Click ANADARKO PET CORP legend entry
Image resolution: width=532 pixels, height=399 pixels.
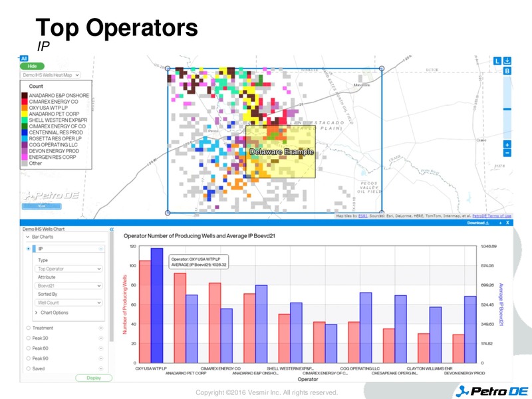point(54,114)
